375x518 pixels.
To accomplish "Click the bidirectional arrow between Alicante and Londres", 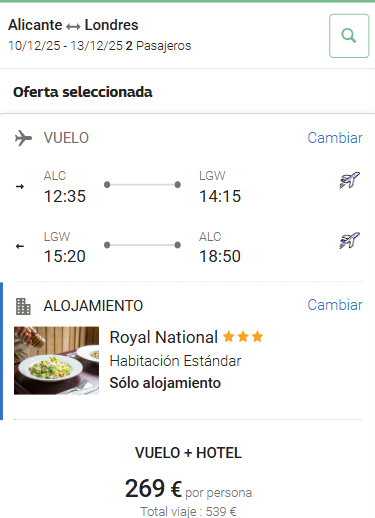I will pos(73,26).
